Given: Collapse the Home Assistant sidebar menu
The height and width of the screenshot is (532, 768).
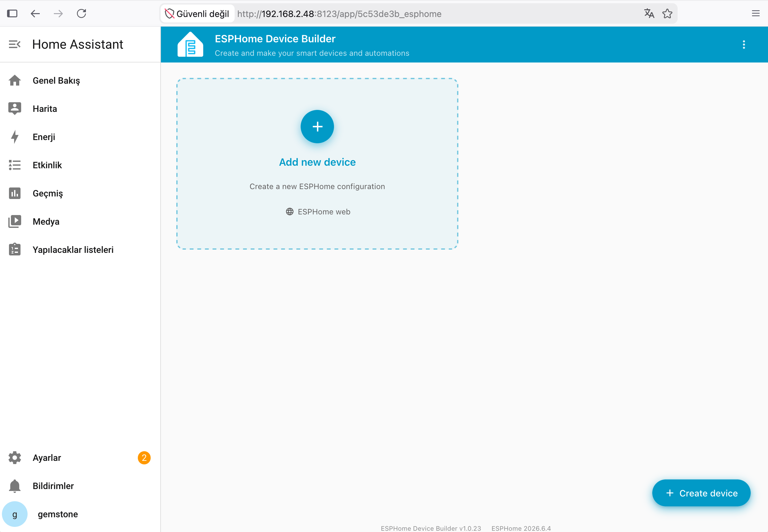Looking at the screenshot, I should [15, 44].
